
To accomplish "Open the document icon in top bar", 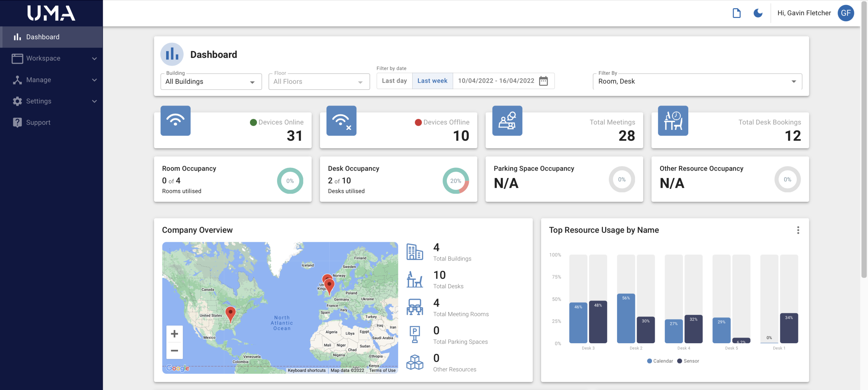I will pos(736,13).
